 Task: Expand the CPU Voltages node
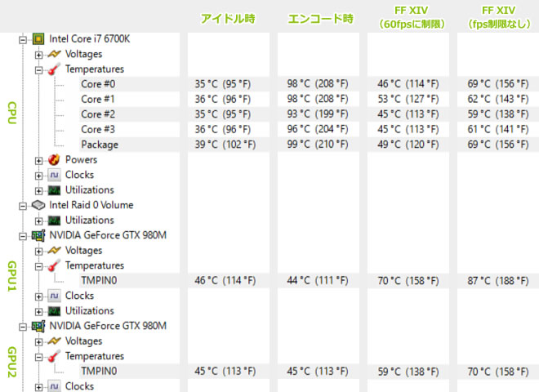click(38, 55)
